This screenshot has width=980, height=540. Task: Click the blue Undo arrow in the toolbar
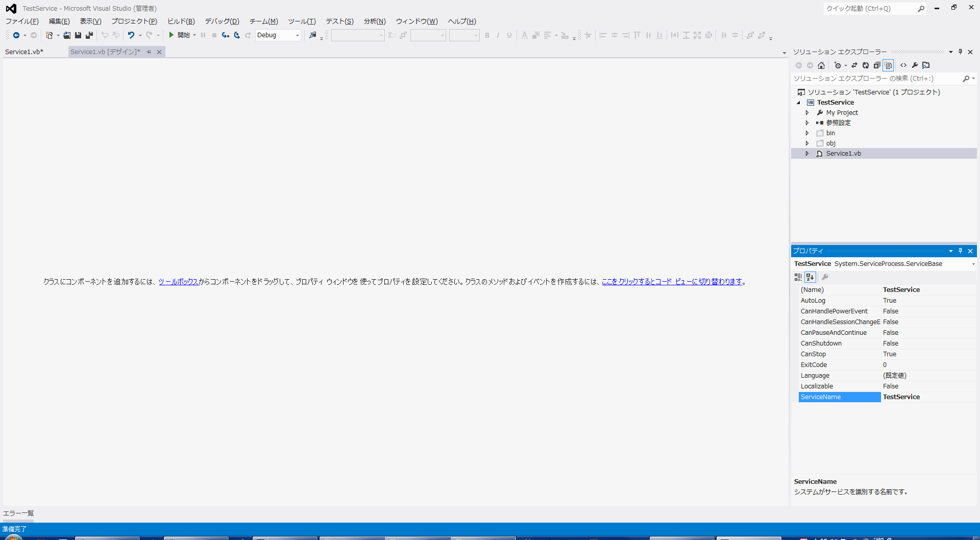click(131, 35)
